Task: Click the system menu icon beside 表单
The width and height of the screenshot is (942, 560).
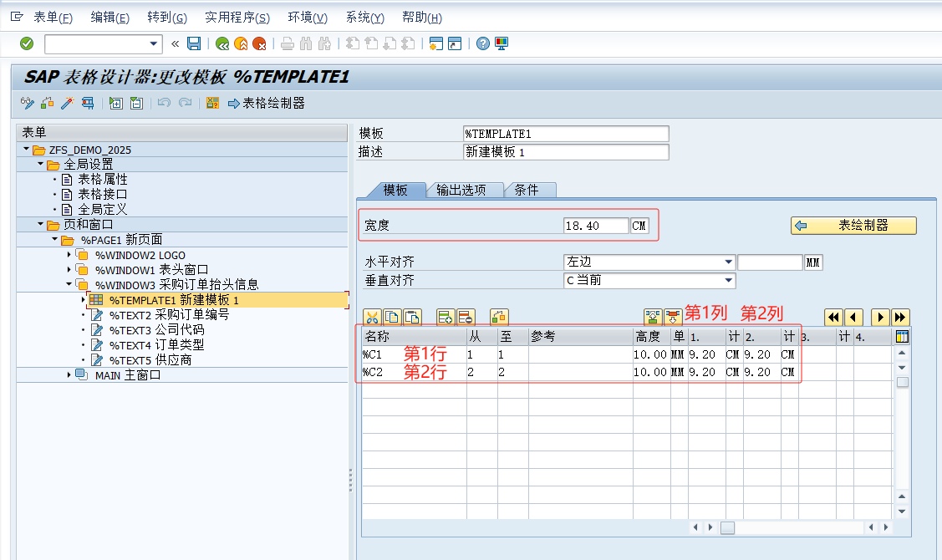Action: [x=17, y=17]
